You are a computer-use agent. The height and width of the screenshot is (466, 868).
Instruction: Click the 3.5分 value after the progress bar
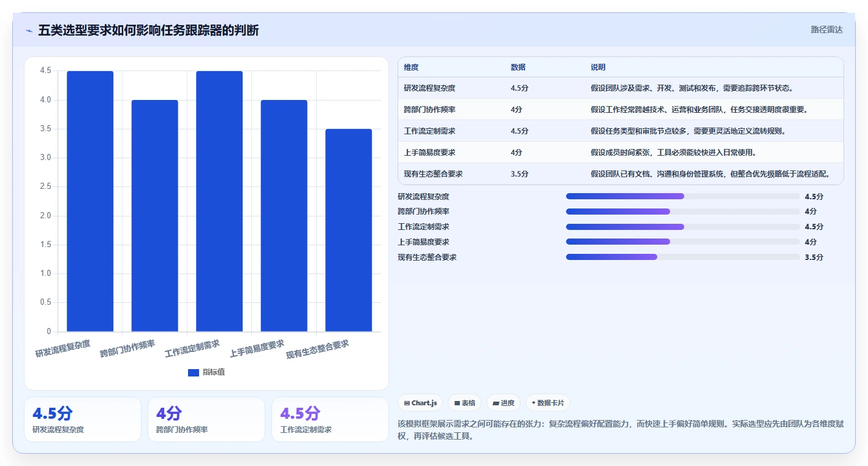(814, 258)
